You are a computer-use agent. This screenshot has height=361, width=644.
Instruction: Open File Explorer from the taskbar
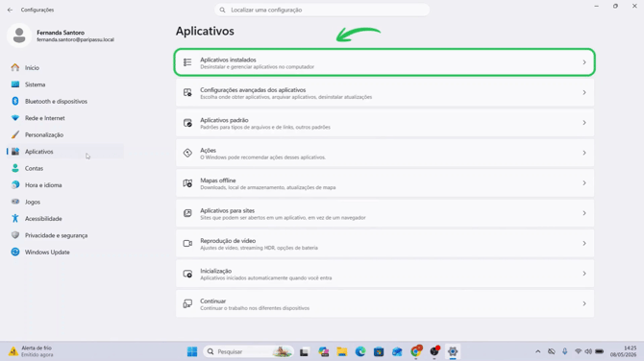(342, 351)
